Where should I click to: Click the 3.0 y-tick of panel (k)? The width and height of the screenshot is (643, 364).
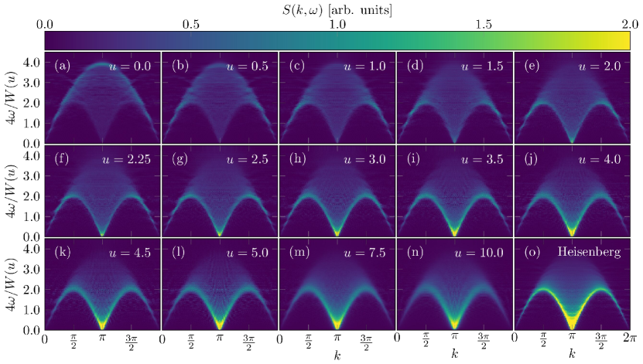pyautogui.click(x=31, y=269)
